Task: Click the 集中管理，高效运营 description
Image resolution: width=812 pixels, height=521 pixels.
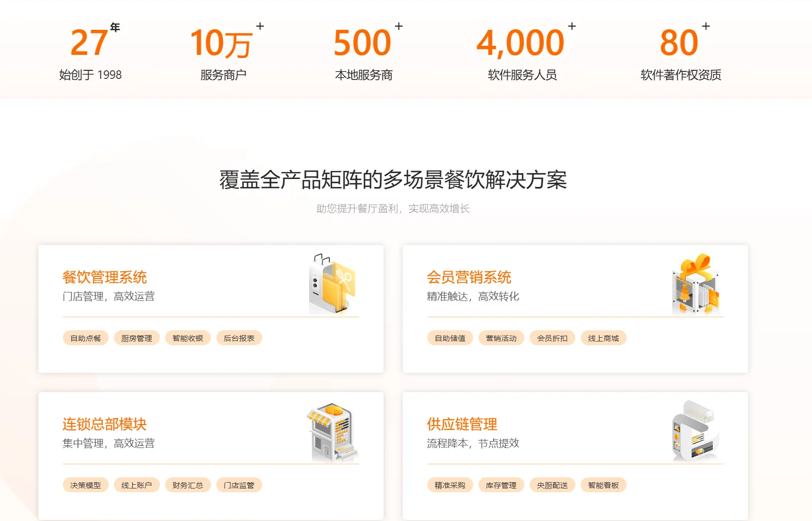Action: (109, 443)
